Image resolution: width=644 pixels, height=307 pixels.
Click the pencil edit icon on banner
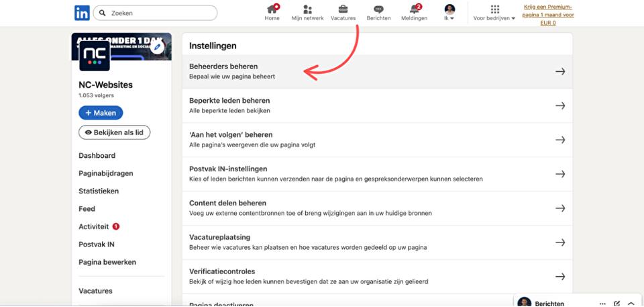[157, 47]
